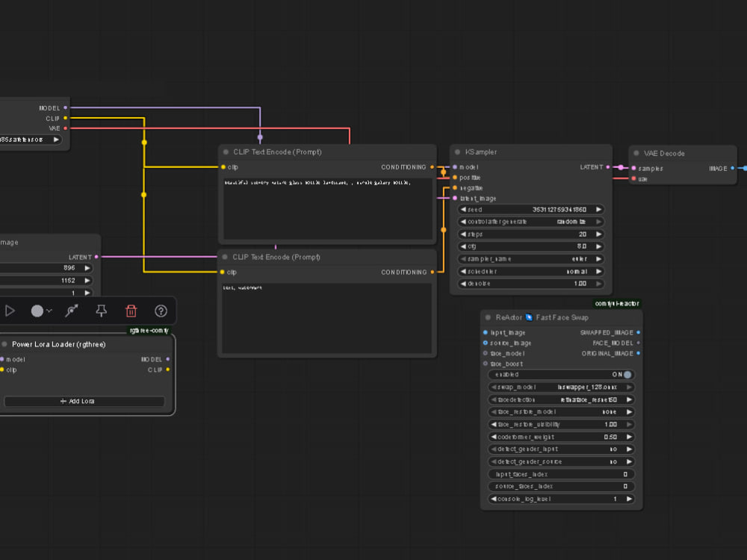Open the control after generate dropdown
Screen dimensions: 747x560
coord(530,222)
